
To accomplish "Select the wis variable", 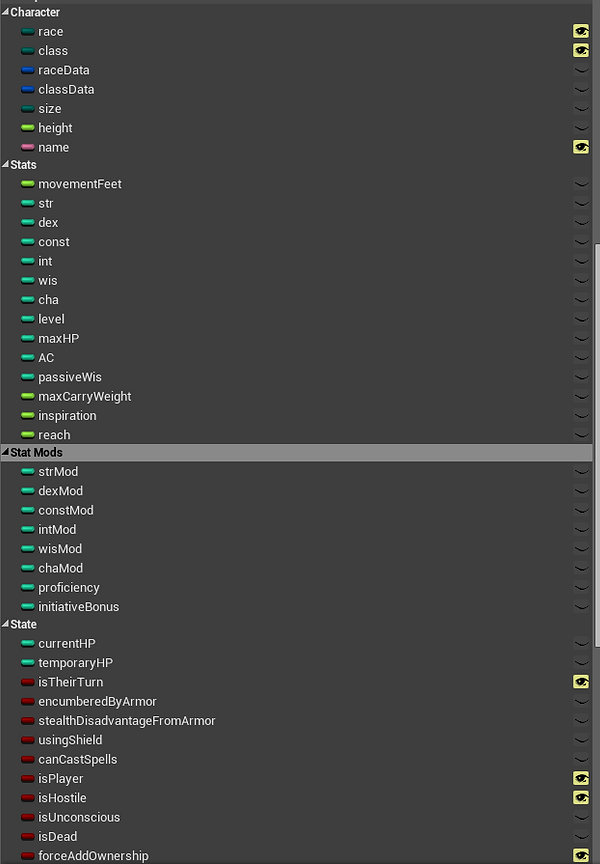I will (47, 280).
